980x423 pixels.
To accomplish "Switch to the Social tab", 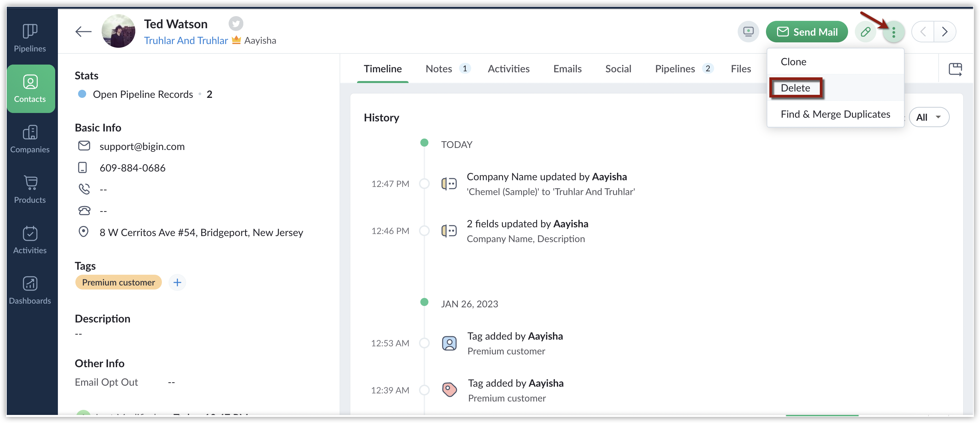I will click(x=618, y=69).
